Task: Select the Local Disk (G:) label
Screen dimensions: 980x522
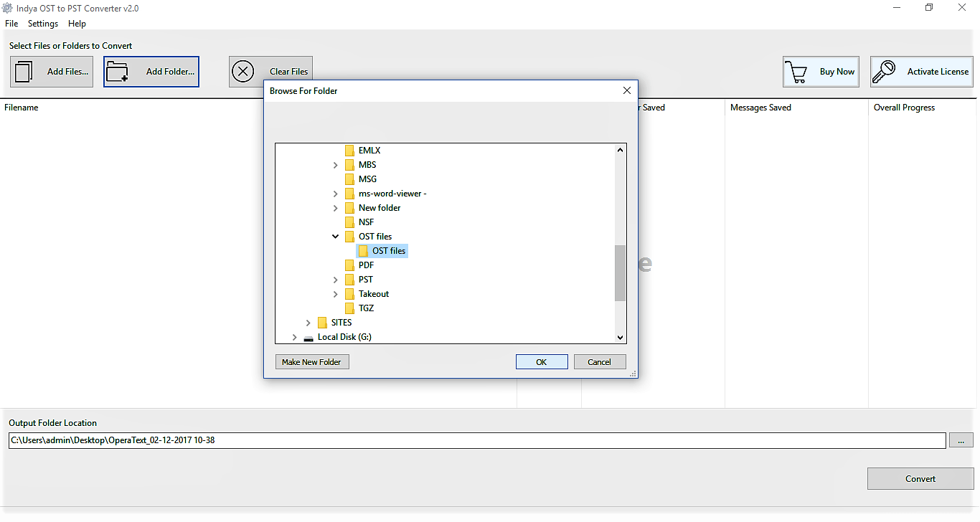Action: point(344,337)
